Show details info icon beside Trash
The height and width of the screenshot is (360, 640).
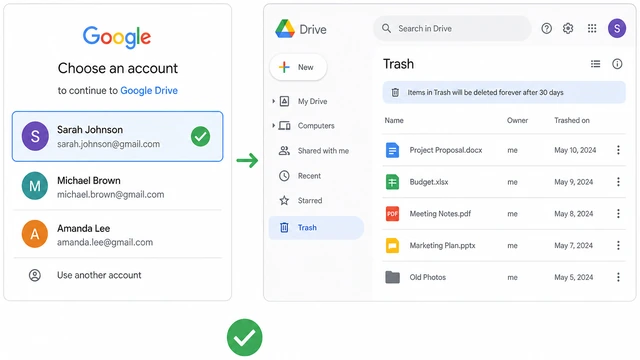click(x=617, y=64)
